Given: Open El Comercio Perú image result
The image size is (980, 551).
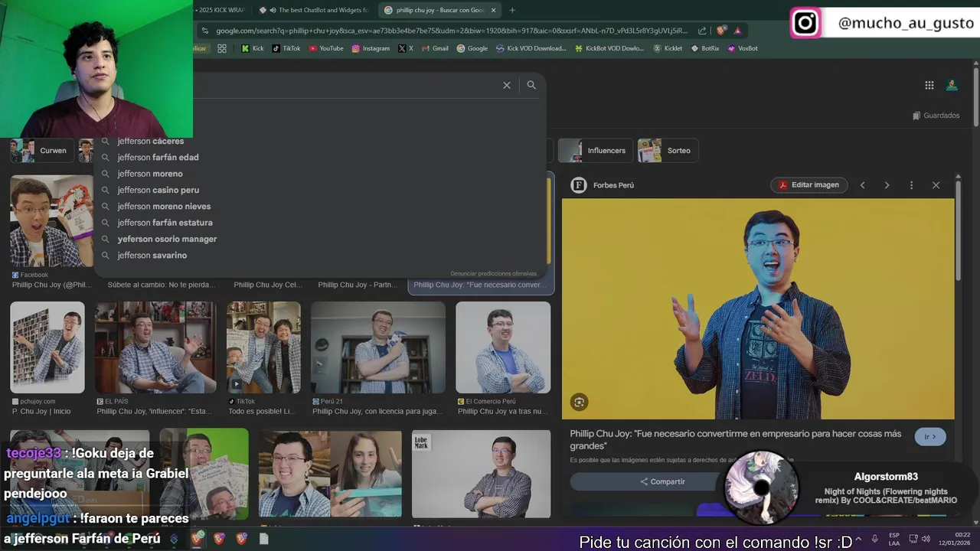Looking at the screenshot, I should pos(503,347).
